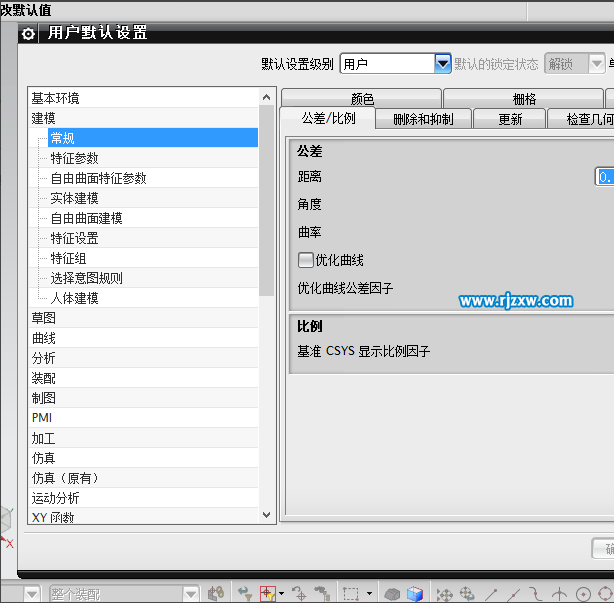Click the four-arrow points snap icon
Screen dimensions: 614x603
pyautogui.click(x=444, y=594)
